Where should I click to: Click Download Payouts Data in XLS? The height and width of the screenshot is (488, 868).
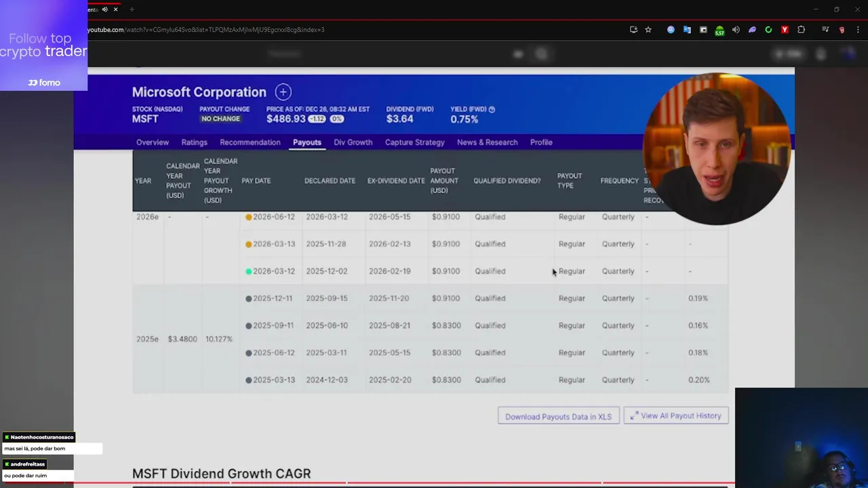558,416
